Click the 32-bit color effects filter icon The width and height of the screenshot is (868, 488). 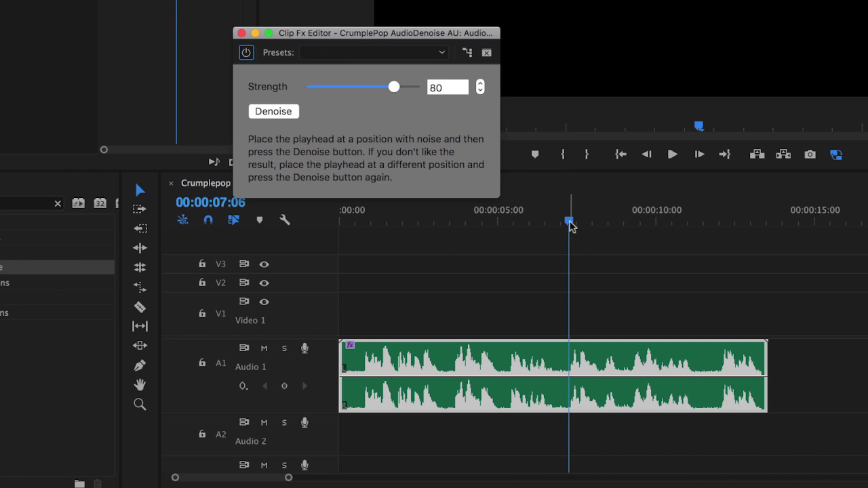100,203
